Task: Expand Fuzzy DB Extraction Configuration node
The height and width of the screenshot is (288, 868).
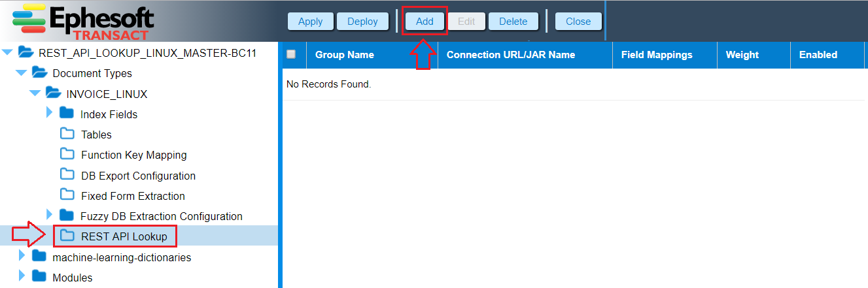Action: pos(50,216)
